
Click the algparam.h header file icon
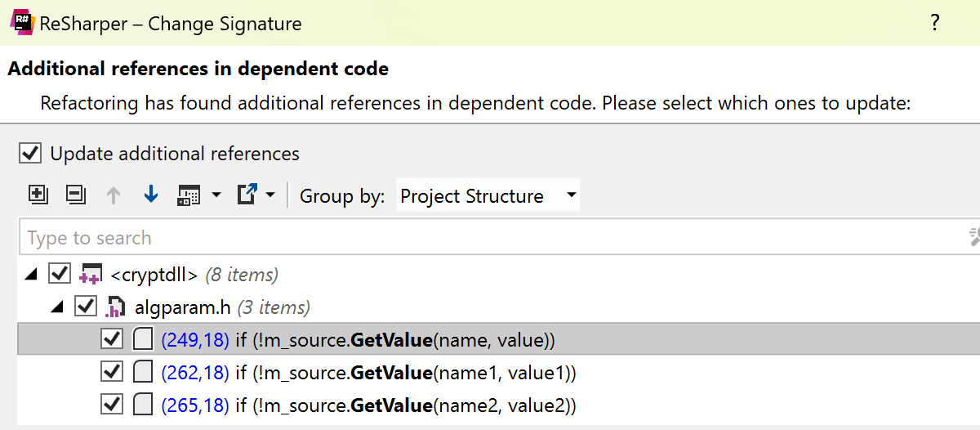pos(114,307)
